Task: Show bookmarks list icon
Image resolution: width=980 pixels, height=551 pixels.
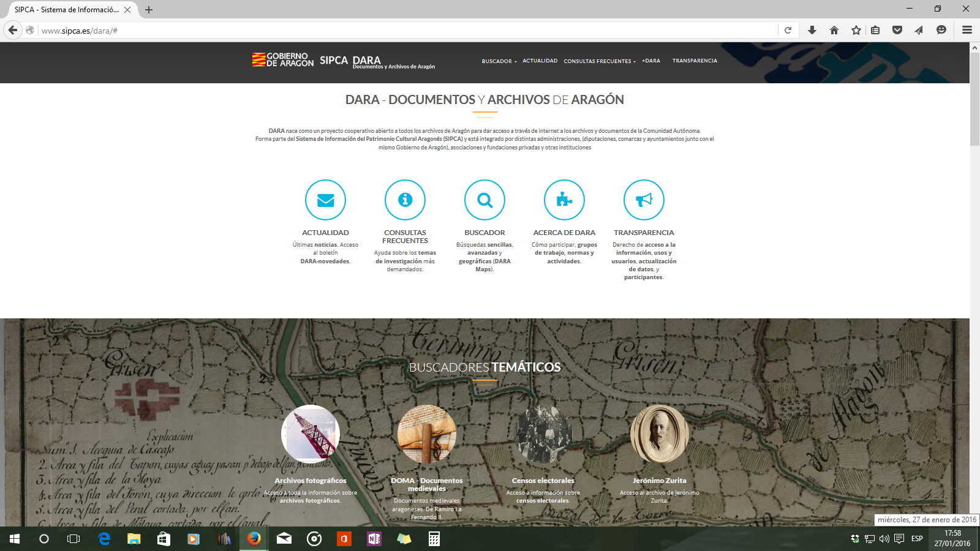Action: point(875,30)
